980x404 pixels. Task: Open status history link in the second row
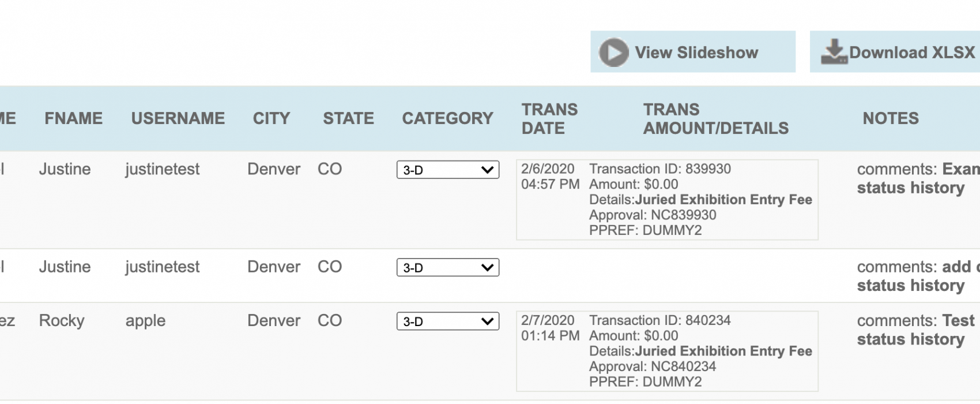pyautogui.click(x=910, y=285)
